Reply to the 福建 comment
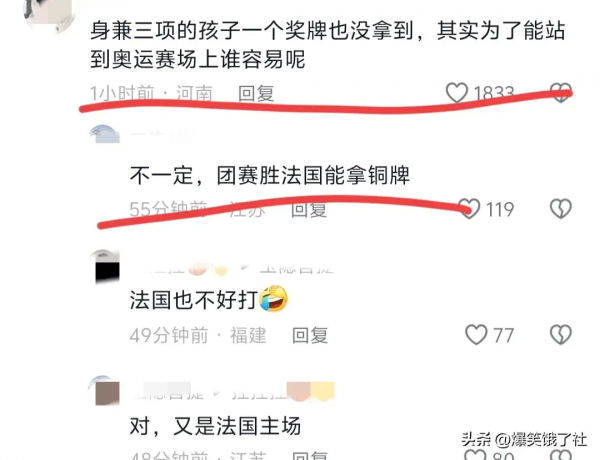The width and height of the screenshot is (600, 460). (310, 335)
